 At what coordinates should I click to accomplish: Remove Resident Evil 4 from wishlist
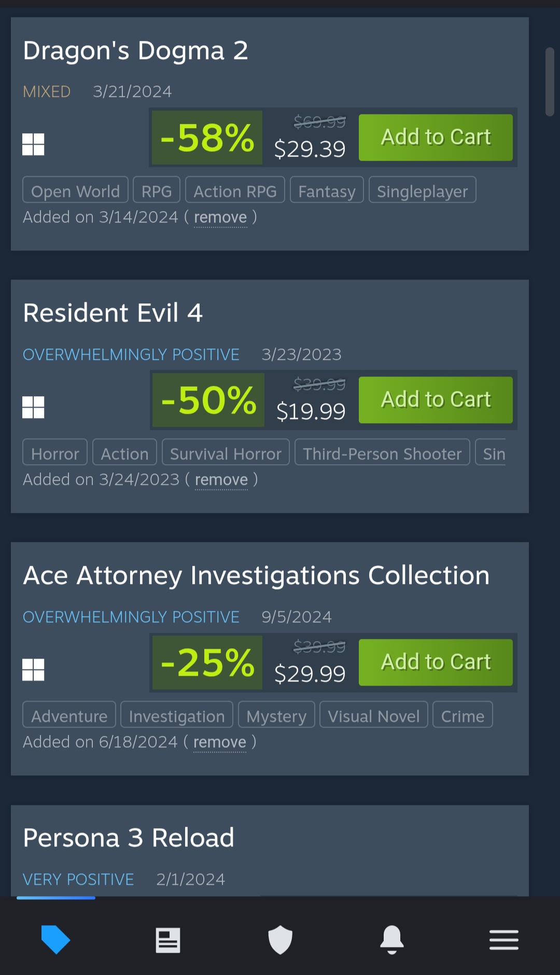[221, 480]
